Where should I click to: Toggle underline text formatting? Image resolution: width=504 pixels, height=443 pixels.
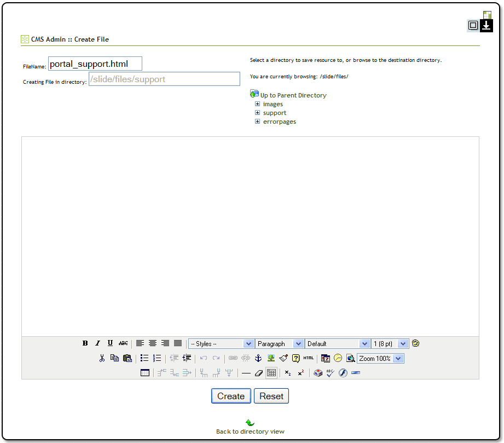click(x=110, y=343)
